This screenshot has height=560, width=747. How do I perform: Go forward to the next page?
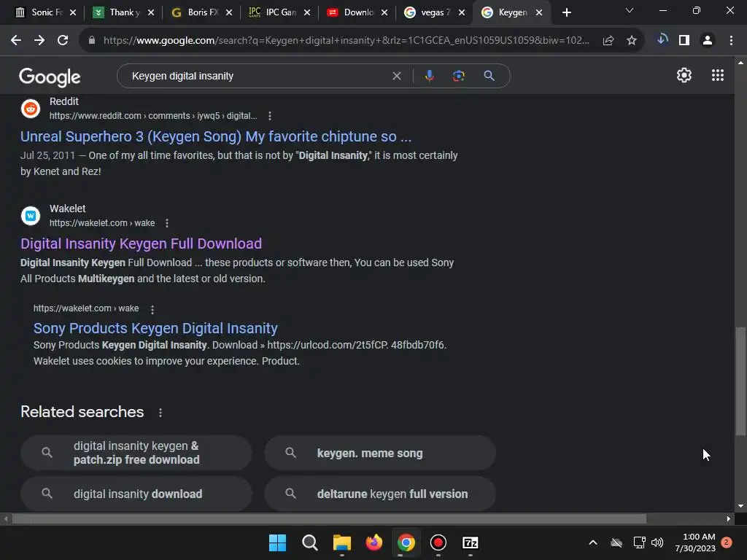(39, 41)
